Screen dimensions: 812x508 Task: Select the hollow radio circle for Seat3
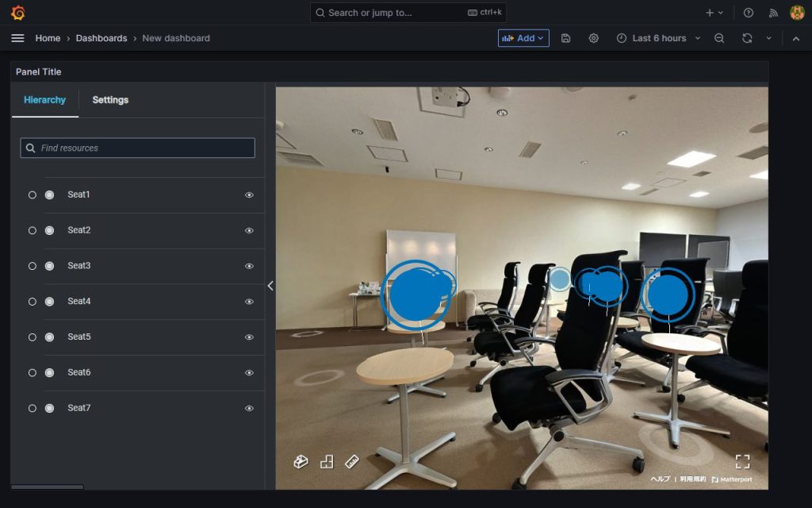click(32, 266)
